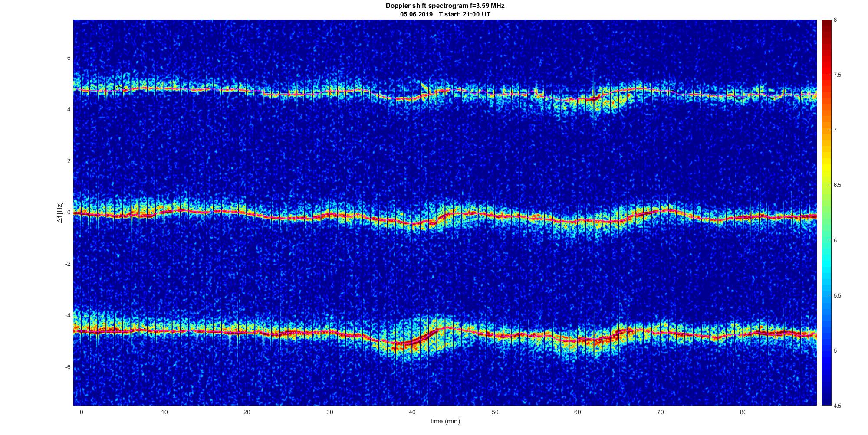Viewport: 868px width, 435px height.
Task: Click the x-axis tick label '70'
Action: tap(660, 412)
